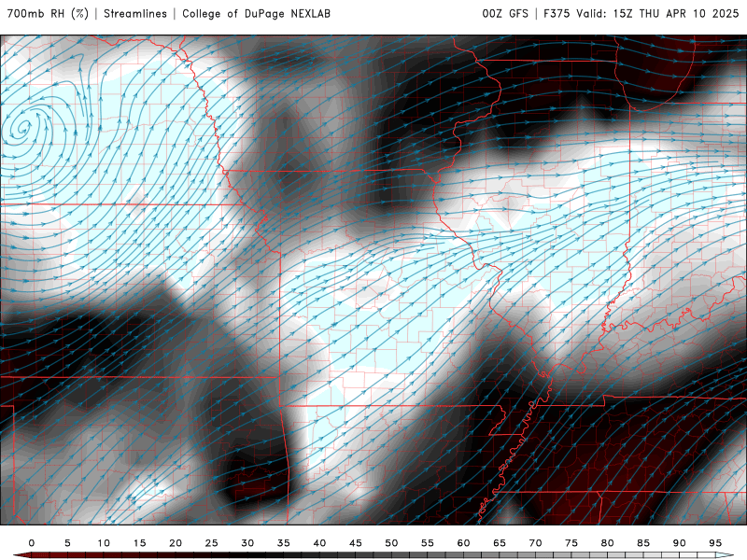The width and height of the screenshot is (747, 560).
Task: Click the 80 value on color scale
Action: [608, 543]
